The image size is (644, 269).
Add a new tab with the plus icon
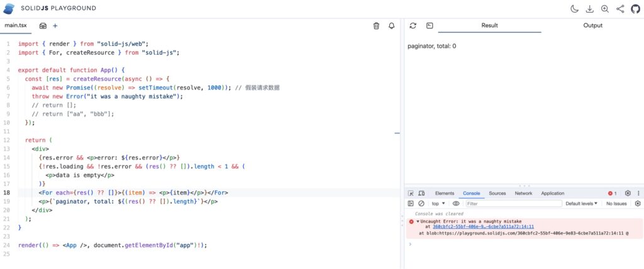coord(55,26)
